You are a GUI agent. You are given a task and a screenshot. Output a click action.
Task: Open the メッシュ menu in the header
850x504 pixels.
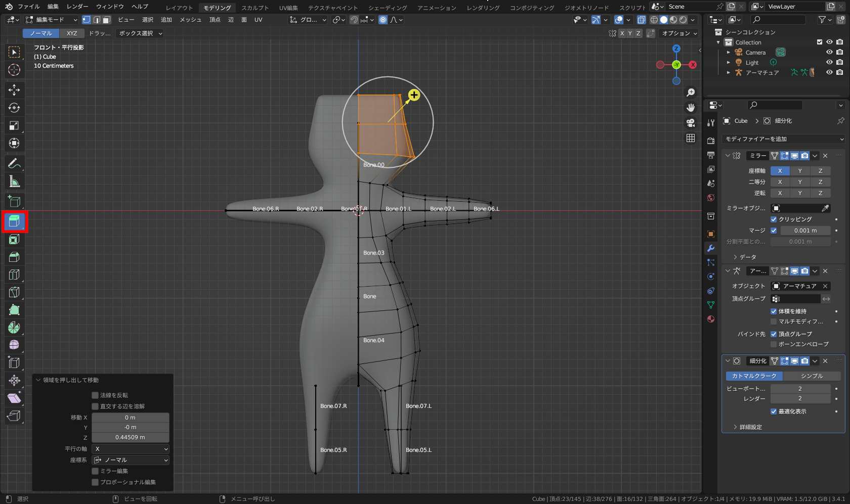coord(190,20)
